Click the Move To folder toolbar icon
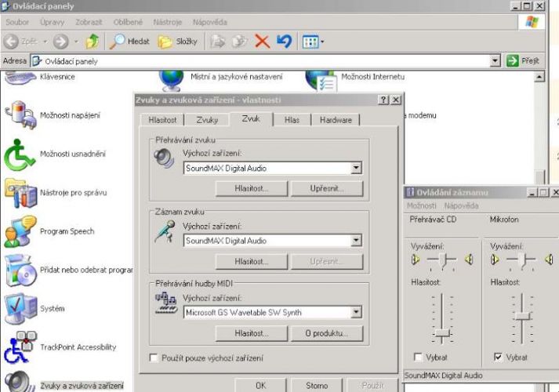The image size is (559, 392). click(x=217, y=42)
